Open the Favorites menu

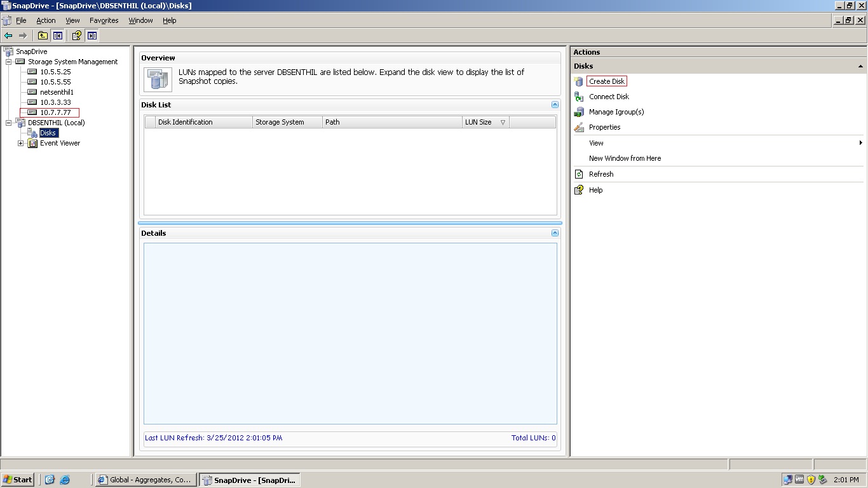(104, 20)
